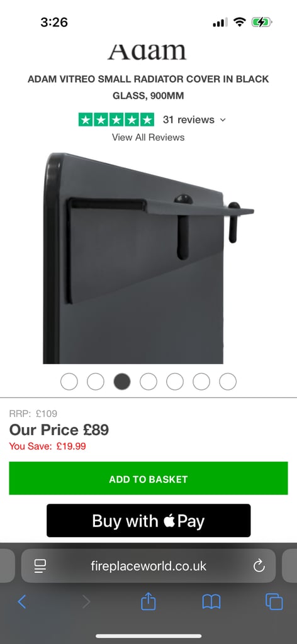The height and width of the screenshot is (644, 297).
Task: Open the View All Reviews link
Action: (148, 137)
